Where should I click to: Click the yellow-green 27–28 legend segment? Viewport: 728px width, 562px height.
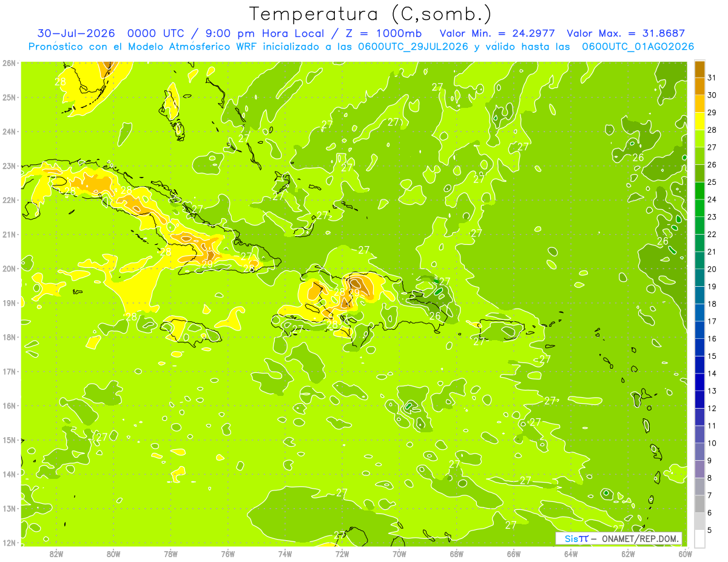pyautogui.click(x=699, y=138)
